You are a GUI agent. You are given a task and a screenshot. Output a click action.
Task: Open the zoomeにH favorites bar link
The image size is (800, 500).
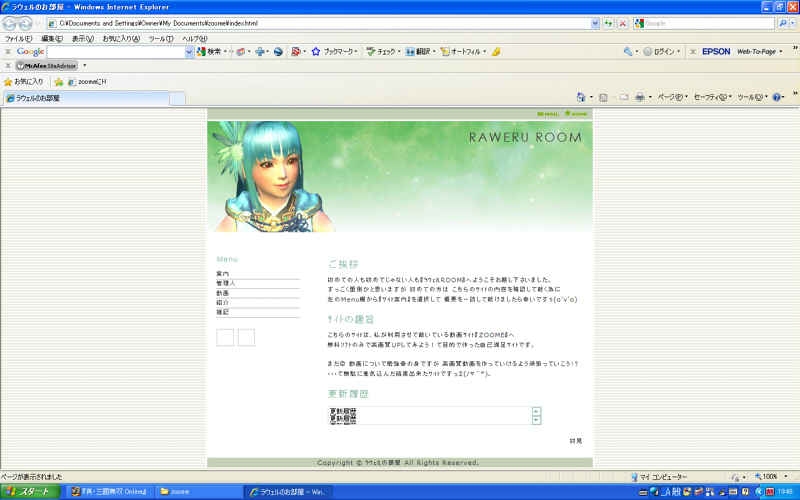coord(87,82)
